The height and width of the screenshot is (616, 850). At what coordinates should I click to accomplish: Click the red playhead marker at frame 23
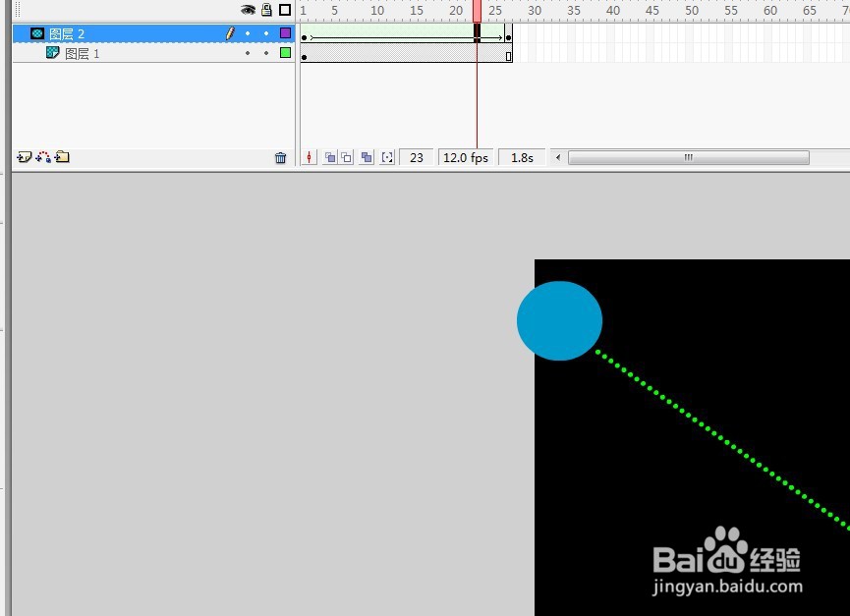tap(477, 11)
